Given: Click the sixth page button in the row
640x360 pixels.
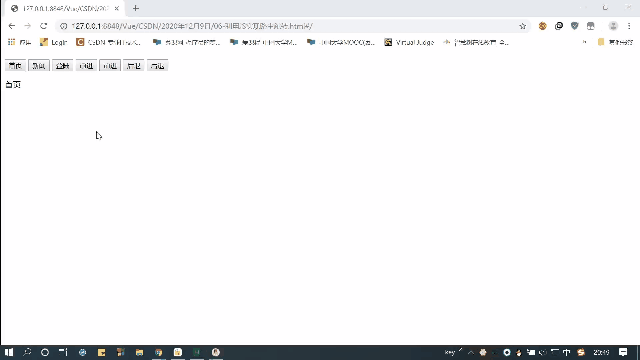Looking at the screenshot, I should click(133, 65).
